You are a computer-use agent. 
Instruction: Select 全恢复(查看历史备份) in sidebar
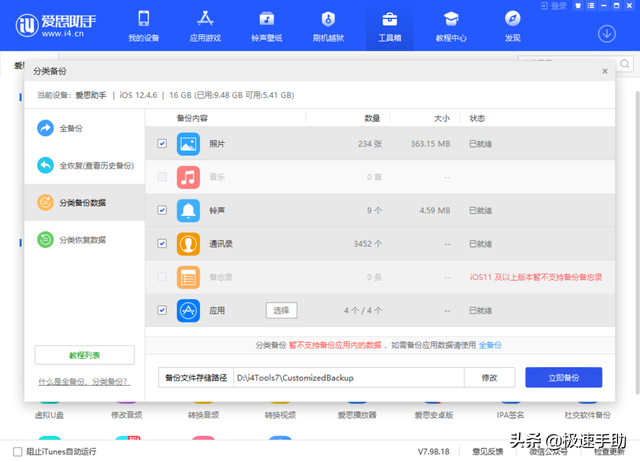84,165
